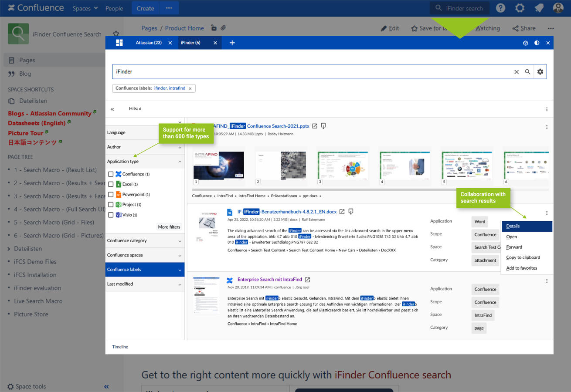Check the Powerpoint application type filter
571x392 pixels.
(111, 195)
